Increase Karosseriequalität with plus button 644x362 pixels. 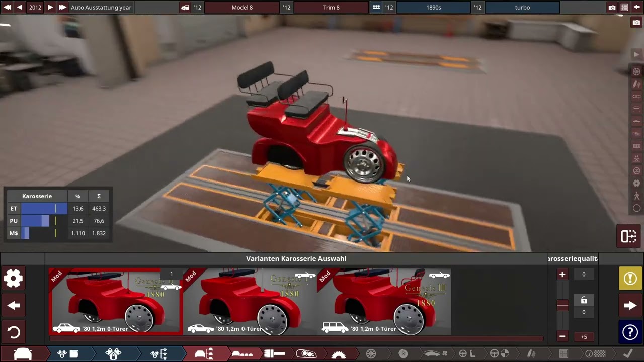[x=562, y=275]
